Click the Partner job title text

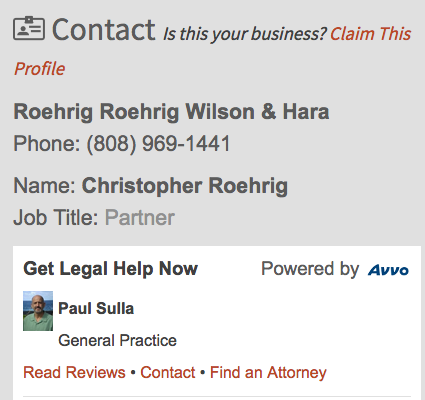[x=140, y=218]
